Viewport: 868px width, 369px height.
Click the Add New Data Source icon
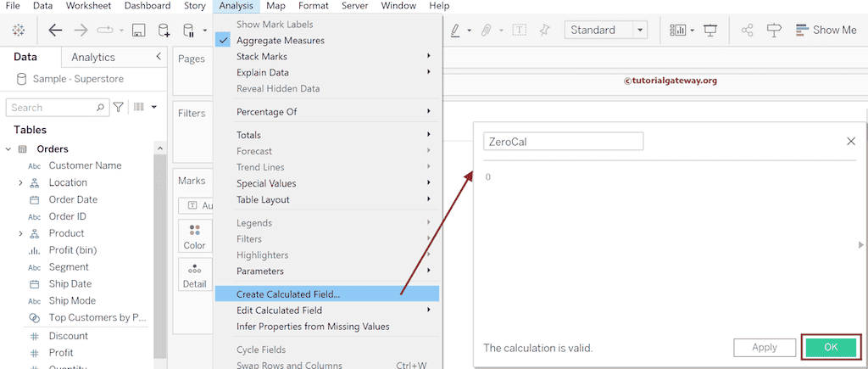click(165, 31)
